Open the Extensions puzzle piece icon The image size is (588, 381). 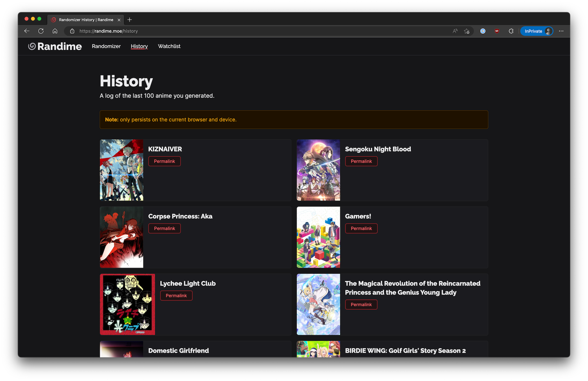pyautogui.click(x=511, y=31)
